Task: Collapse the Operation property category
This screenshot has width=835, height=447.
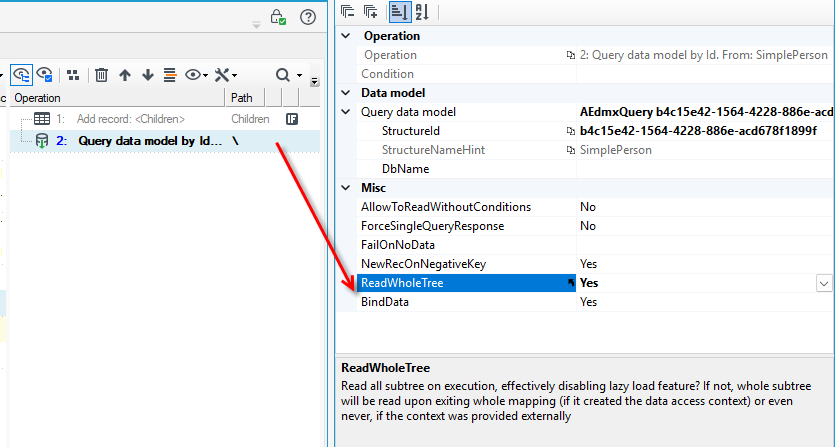Action: point(346,36)
